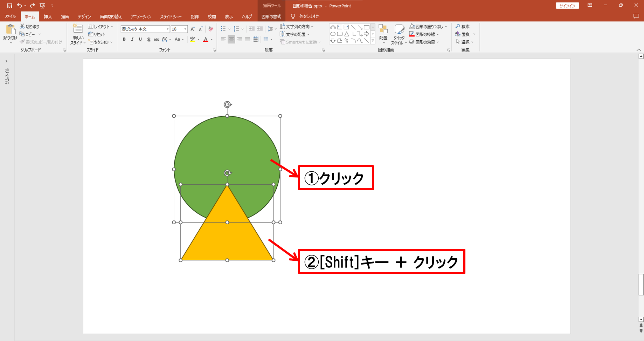644x341 pixels.
Task: Search with the 検索 find tool
Action: coord(463,26)
